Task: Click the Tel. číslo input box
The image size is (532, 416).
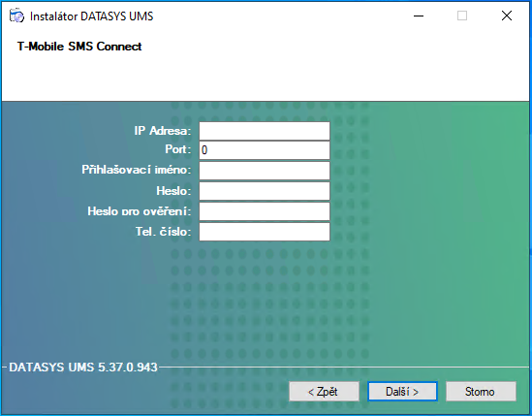Action: (x=265, y=232)
